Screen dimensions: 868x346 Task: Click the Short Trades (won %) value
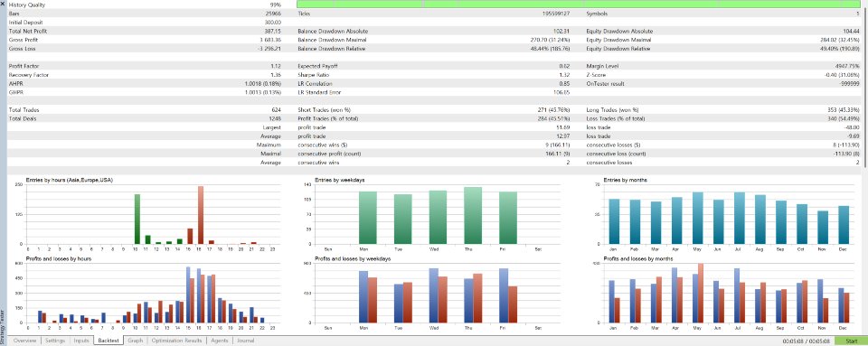pyautogui.click(x=554, y=110)
